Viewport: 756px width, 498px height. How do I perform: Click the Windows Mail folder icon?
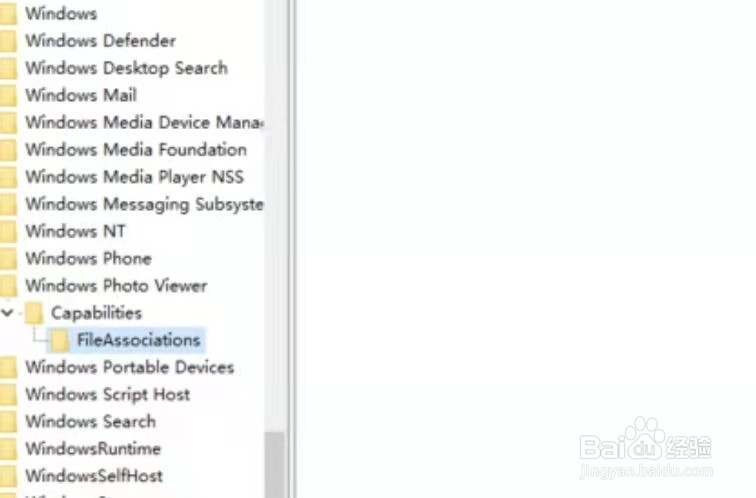(x=8, y=95)
